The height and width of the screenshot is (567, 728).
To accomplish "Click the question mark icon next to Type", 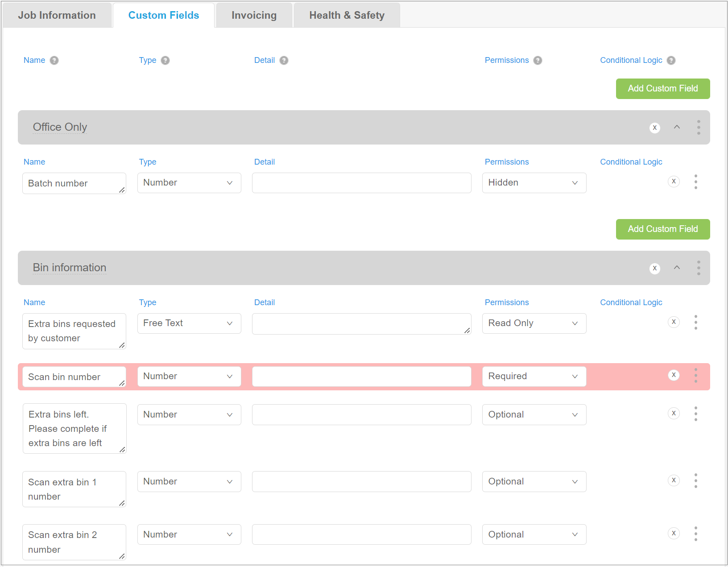I will click(x=165, y=60).
